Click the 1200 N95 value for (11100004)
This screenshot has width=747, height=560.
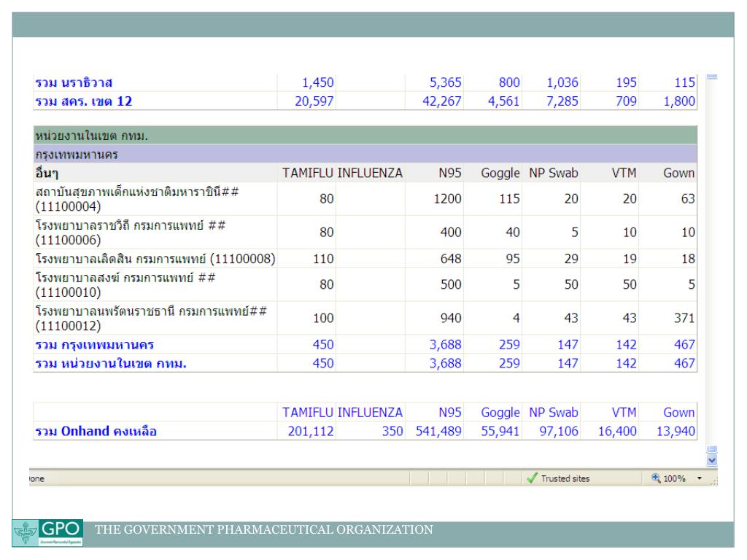click(447, 199)
